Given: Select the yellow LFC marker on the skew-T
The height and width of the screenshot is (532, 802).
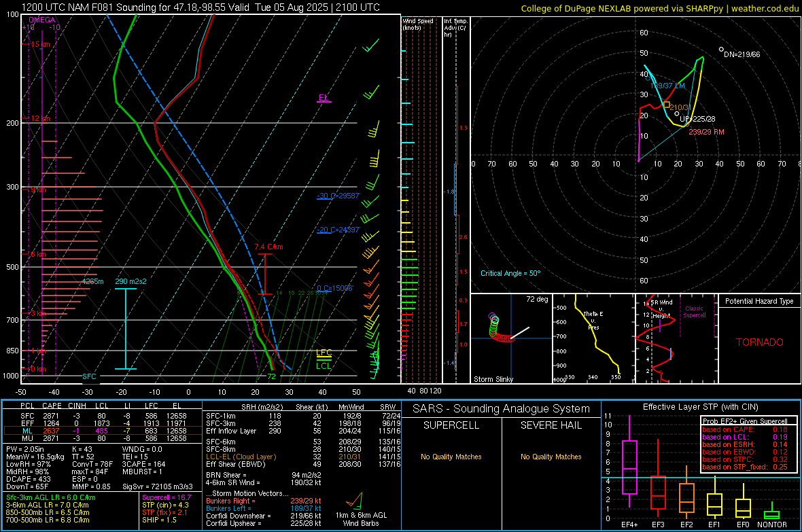Looking at the screenshot, I should pos(324,353).
